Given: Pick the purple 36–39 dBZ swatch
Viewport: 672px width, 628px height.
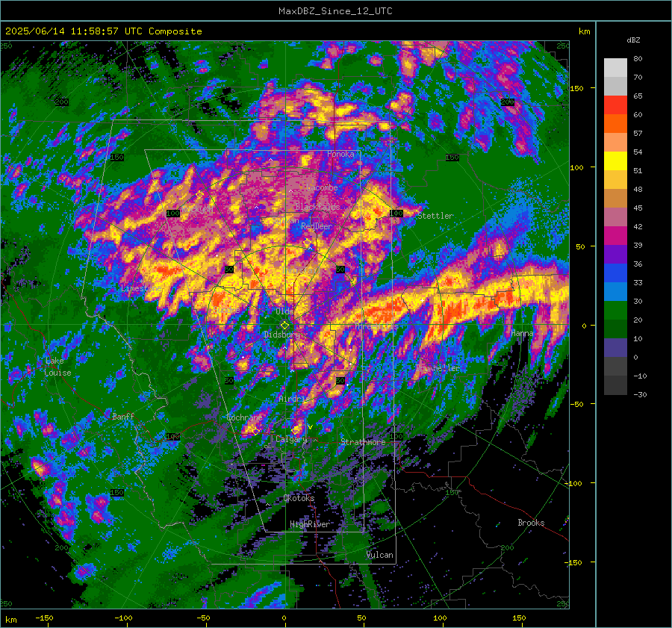Looking at the screenshot, I should point(615,255).
